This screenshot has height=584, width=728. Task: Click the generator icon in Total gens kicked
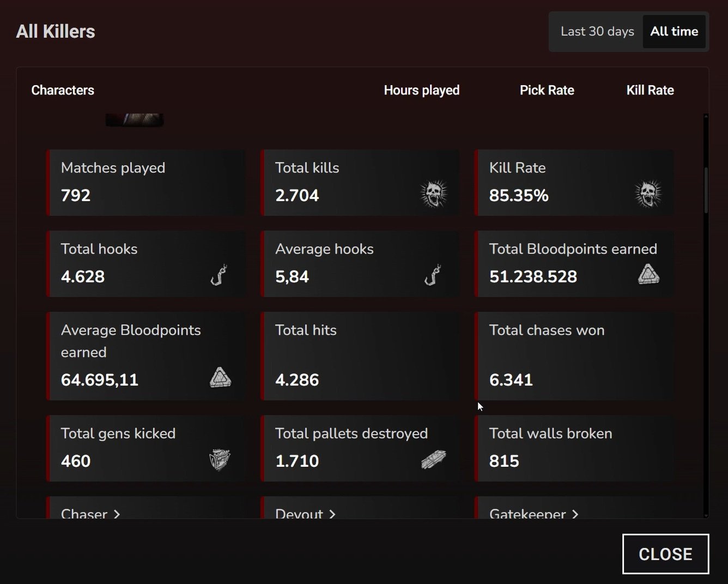click(x=220, y=460)
